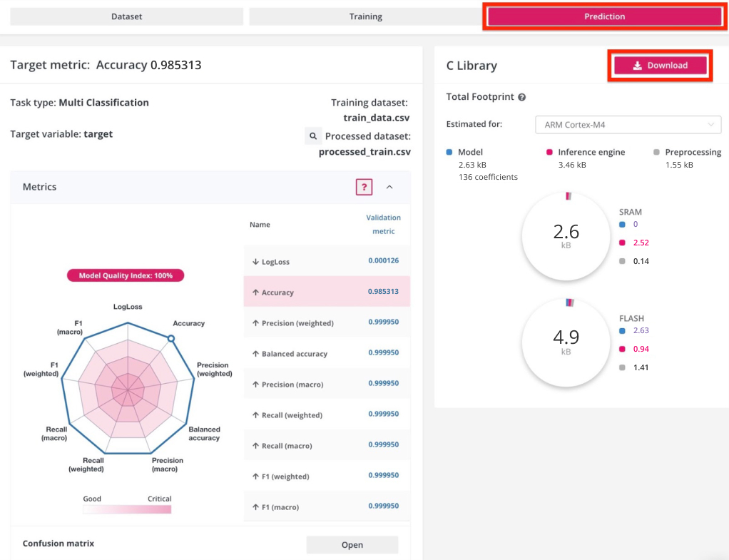Click the FLASH 4.9 kB donut chart

pos(566,342)
